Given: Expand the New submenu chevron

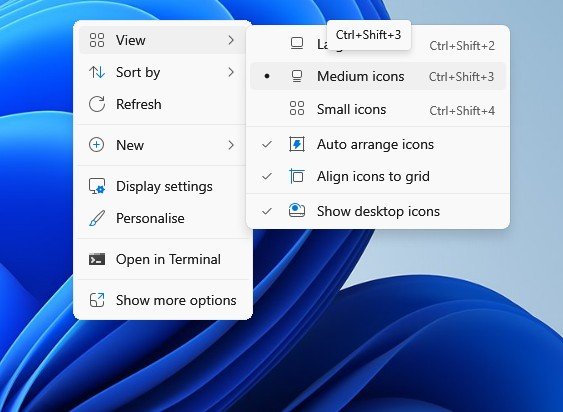Looking at the screenshot, I should (x=231, y=145).
